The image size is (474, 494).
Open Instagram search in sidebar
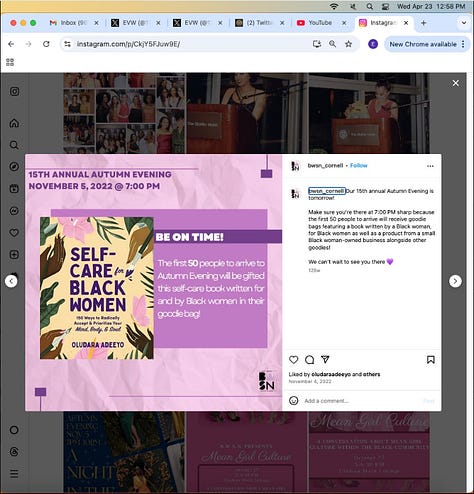(x=14, y=145)
